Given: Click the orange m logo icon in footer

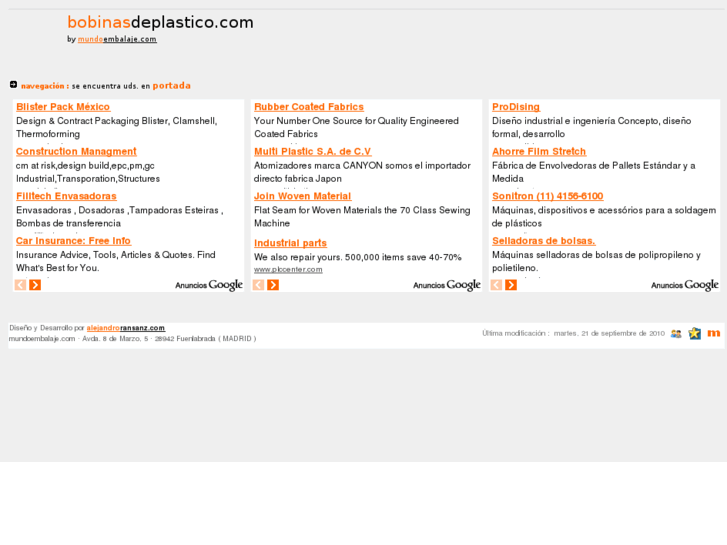Looking at the screenshot, I should 714,333.
